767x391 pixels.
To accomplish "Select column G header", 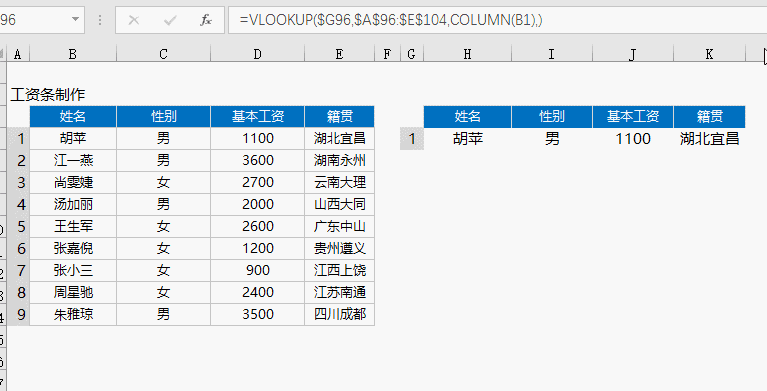I will tap(412, 54).
